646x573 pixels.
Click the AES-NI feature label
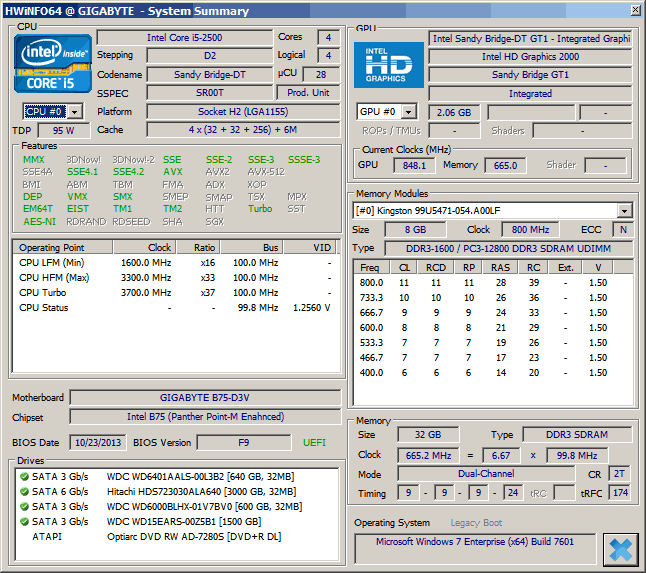tap(39, 222)
